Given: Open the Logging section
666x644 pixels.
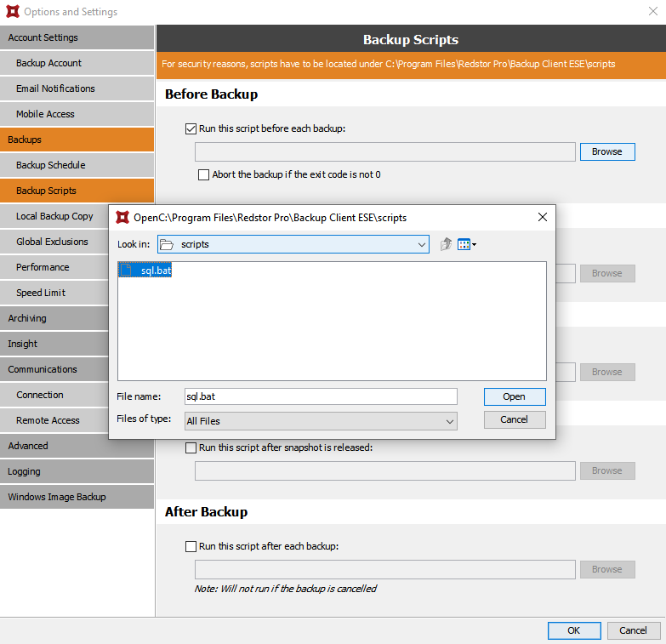Looking at the screenshot, I should point(77,471).
